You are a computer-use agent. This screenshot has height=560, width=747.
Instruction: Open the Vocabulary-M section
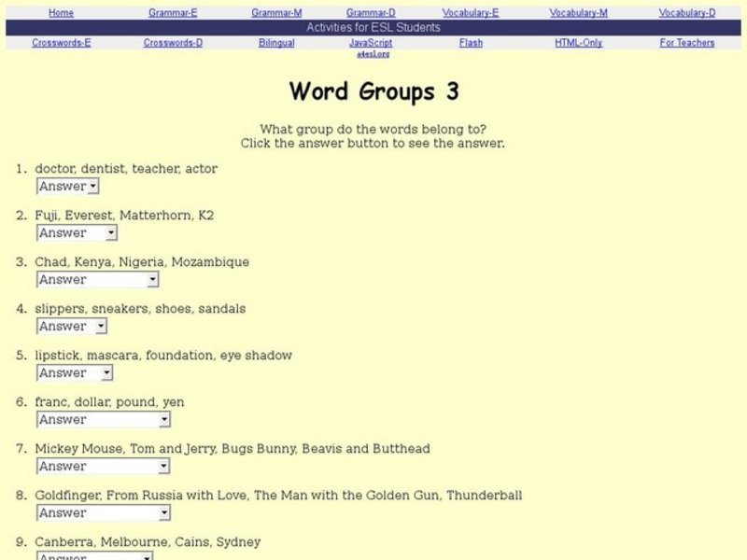pyautogui.click(x=579, y=12)
